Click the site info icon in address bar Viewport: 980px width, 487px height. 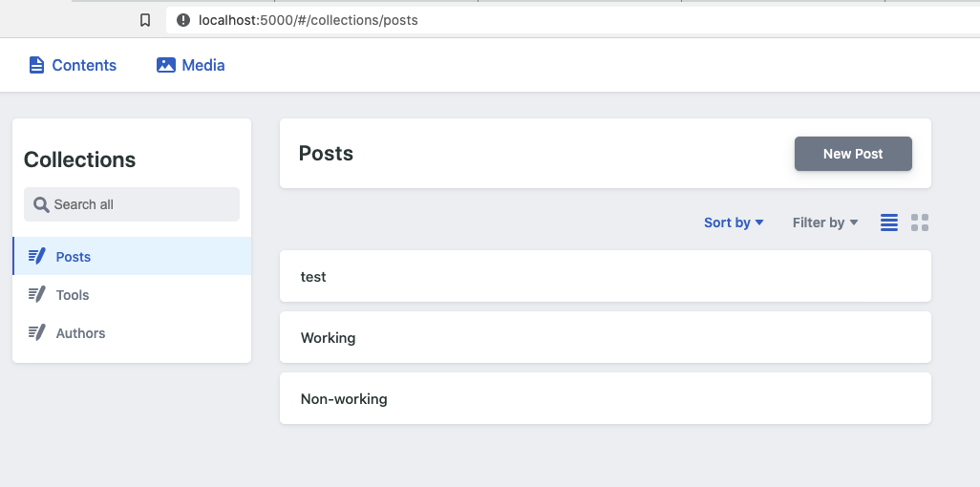[183, 20]
